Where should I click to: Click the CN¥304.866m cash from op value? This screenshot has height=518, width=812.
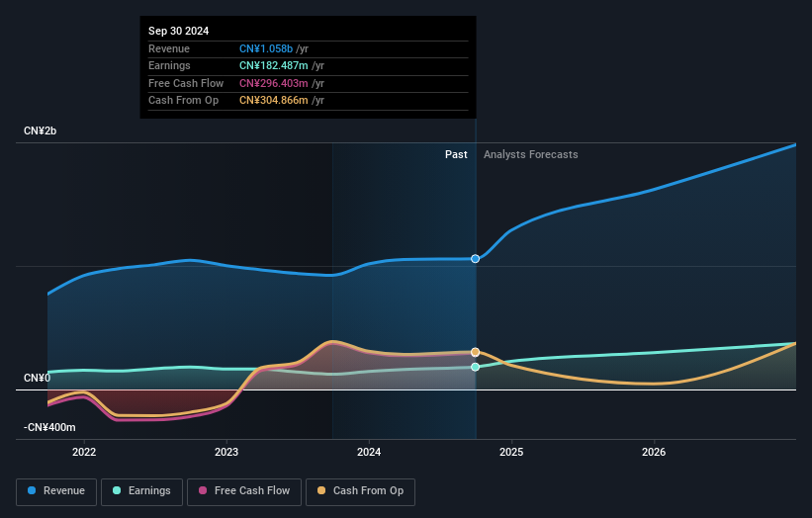pyautogui.click(x=273, y=101)
